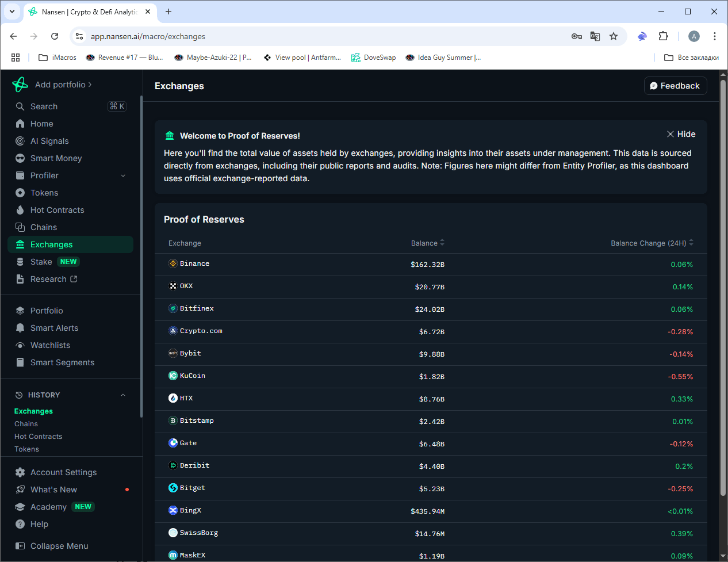
Task: Click the Smart Money icon
Action: [20, 158]
